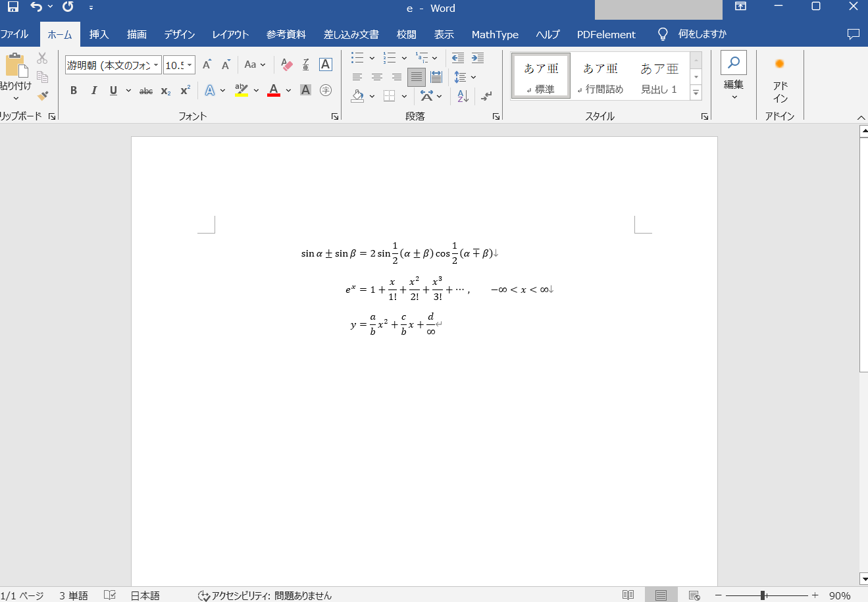868x602 pixels.
Task: Apply red font color A button
Action: [274, 90]
